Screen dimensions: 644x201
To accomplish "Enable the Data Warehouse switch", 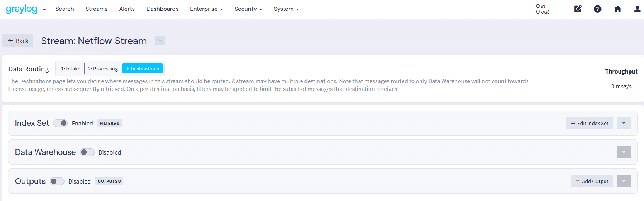I will click(87, 152).
